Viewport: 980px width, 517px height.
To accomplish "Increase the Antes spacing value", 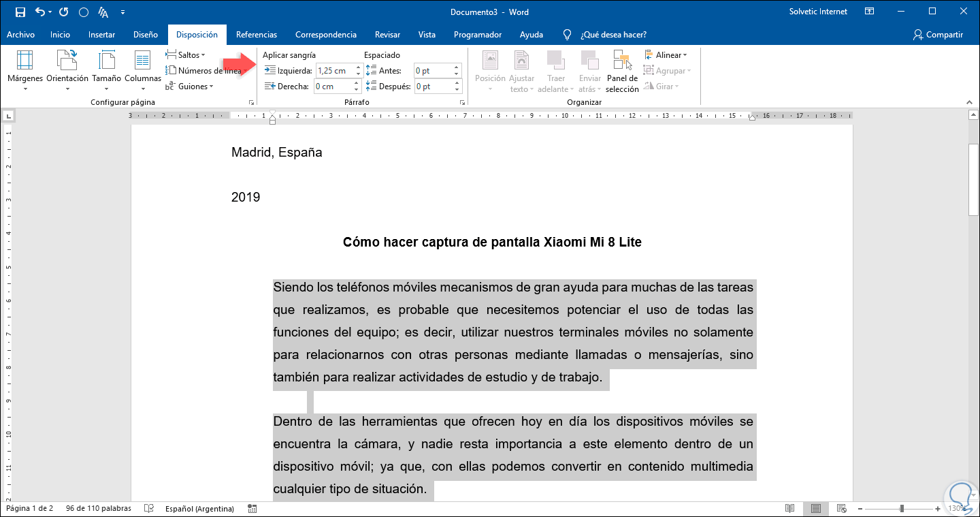I will point(457,67).
